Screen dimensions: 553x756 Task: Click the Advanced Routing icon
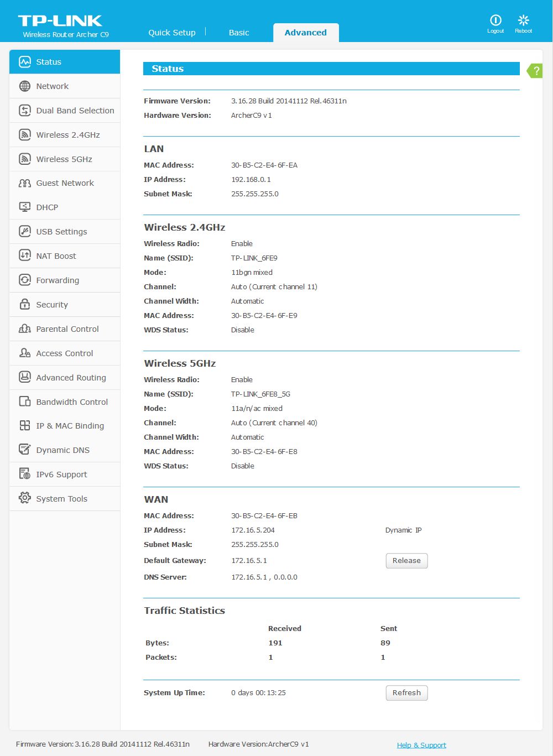24,378
